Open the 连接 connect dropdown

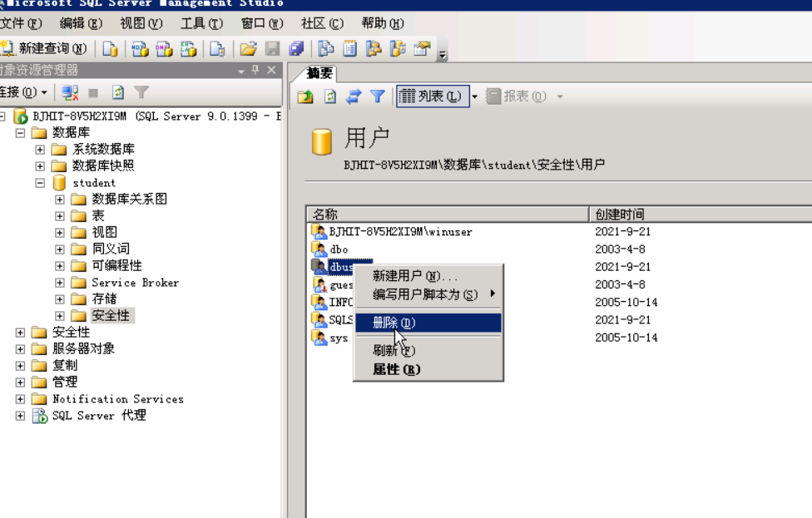point(24,92)
